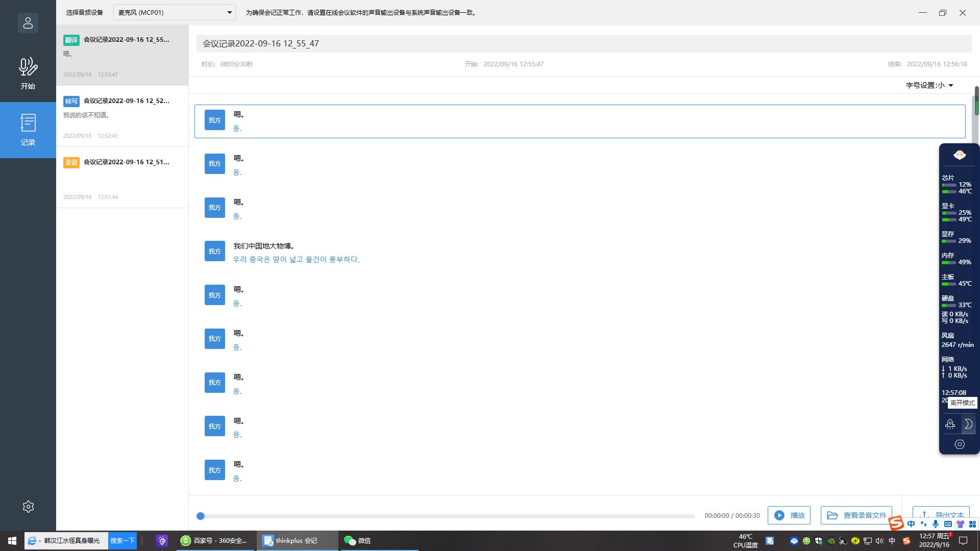Switch to 百家号 - 360安全 browser taskbar item
Viewport: 980px width, 551px height.
pos(215,541)
